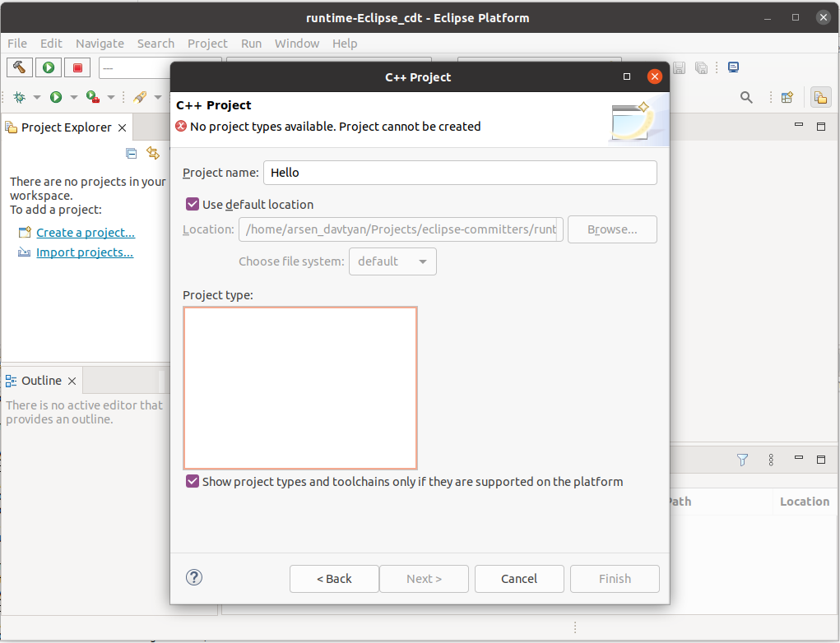The width and height of the screenshot is (840, 643).
Task: Open the Search menu
Action: [x=155, y=44]
